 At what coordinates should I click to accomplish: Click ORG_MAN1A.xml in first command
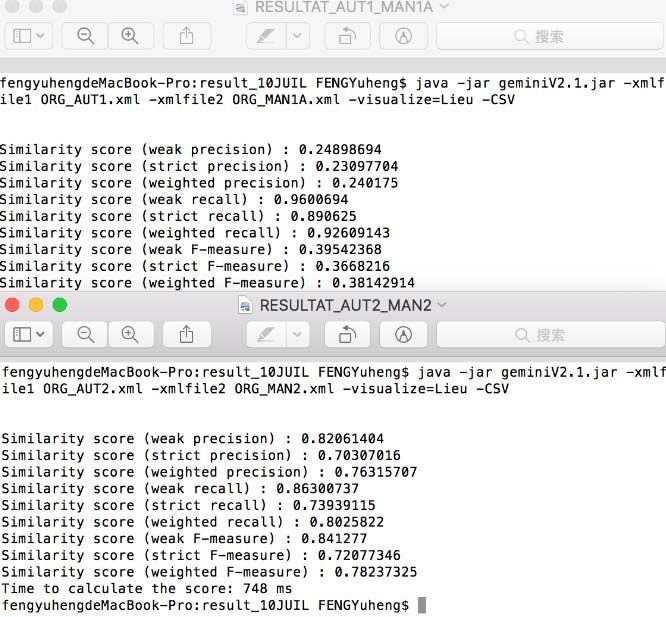click(286, 100)
